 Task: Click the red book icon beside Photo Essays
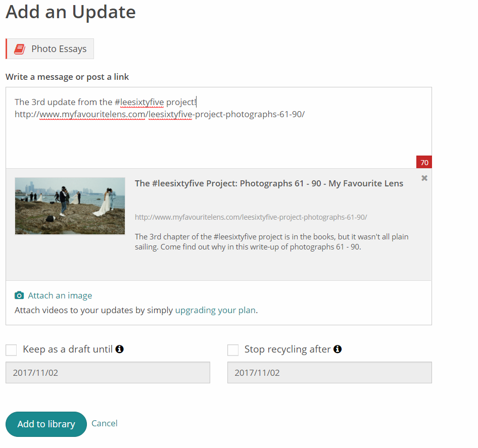tap(20, 49)
